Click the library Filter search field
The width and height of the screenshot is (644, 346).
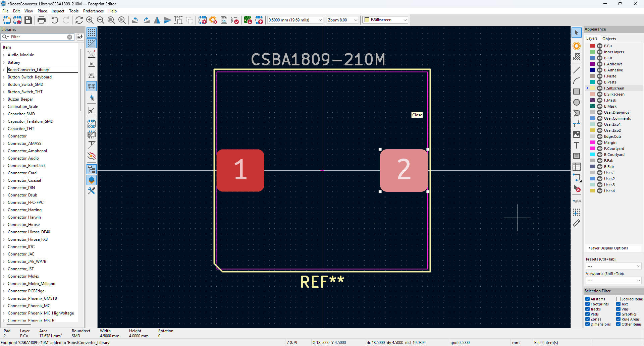pos(39,37)
